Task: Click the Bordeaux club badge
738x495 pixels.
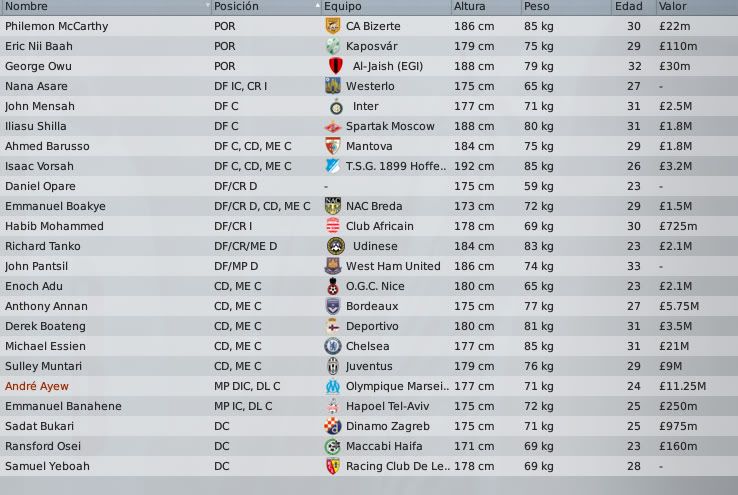Action: pyautogui.click(x=333, y=306)
